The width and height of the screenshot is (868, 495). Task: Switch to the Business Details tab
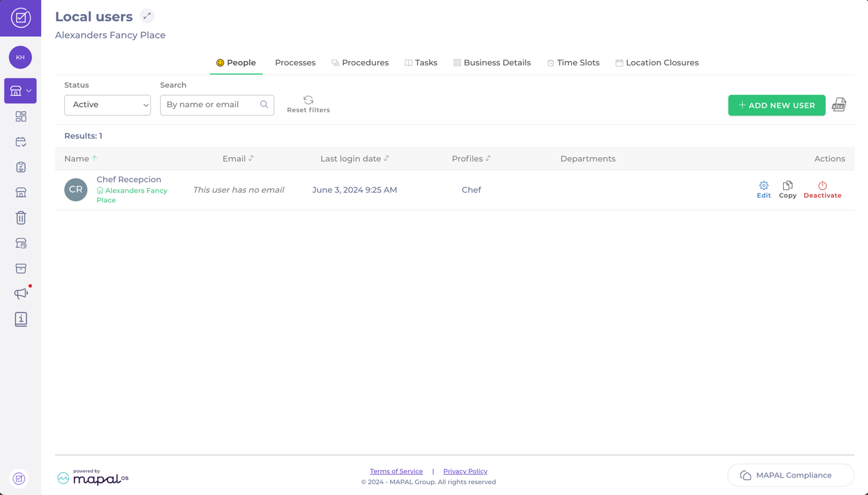[x=492, y=63]
